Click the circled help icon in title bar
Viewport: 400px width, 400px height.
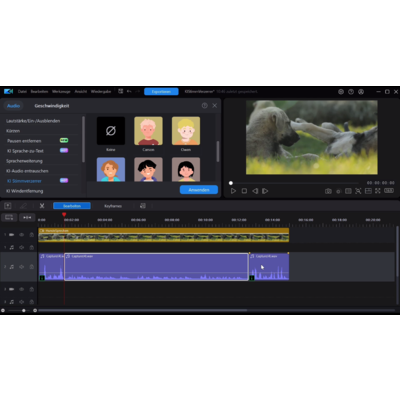pyautogui.click(x=351, y=92)
